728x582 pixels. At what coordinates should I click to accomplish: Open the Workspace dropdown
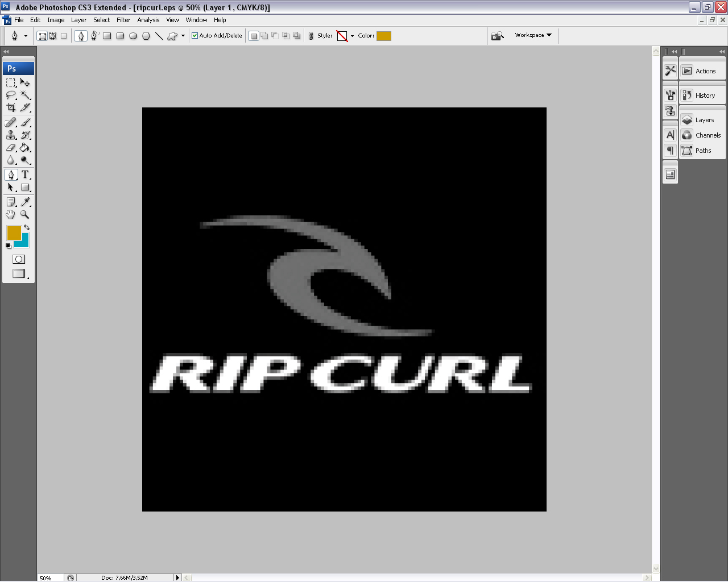tap(533, 35)
